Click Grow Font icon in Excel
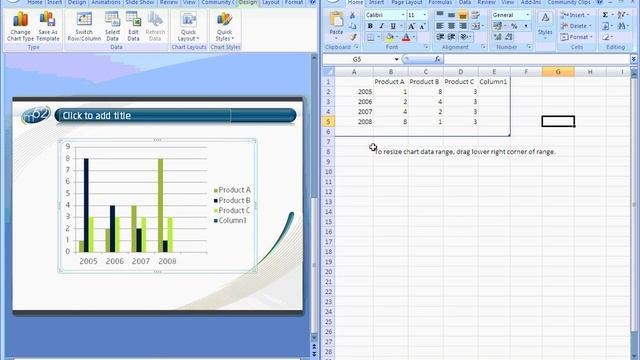Viewport: 640px width, 360px height. [411, 26]
